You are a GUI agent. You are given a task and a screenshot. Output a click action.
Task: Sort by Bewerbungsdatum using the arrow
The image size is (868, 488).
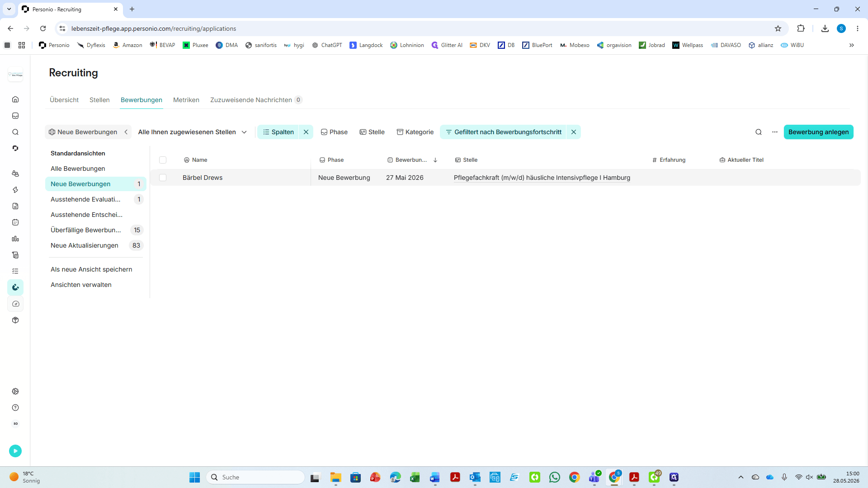tap(435, 160)
